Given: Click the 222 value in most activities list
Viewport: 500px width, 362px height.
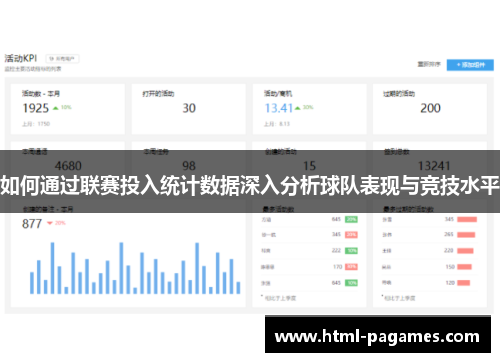Looking at the screenshot, I should (x=336, y=250).
